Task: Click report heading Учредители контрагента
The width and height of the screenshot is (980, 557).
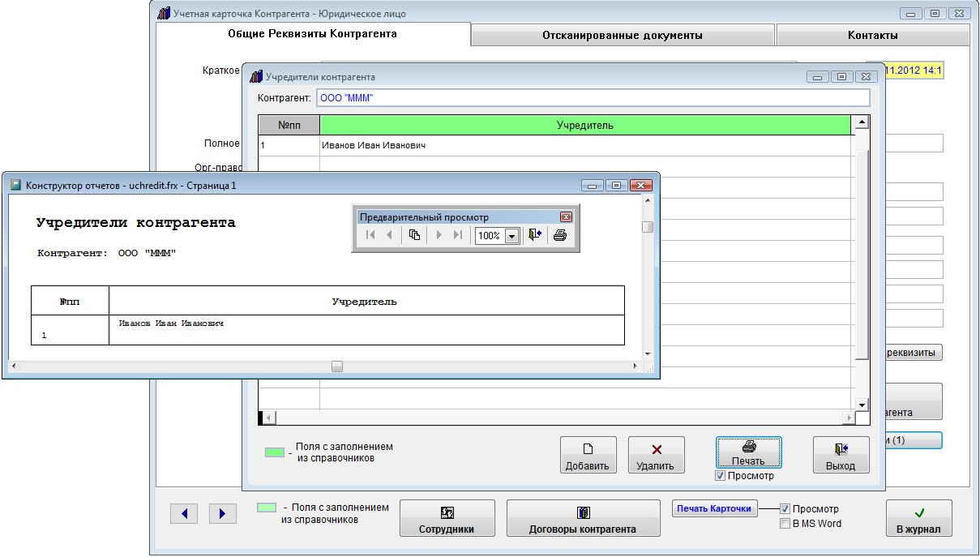Action: coord(136,223)
